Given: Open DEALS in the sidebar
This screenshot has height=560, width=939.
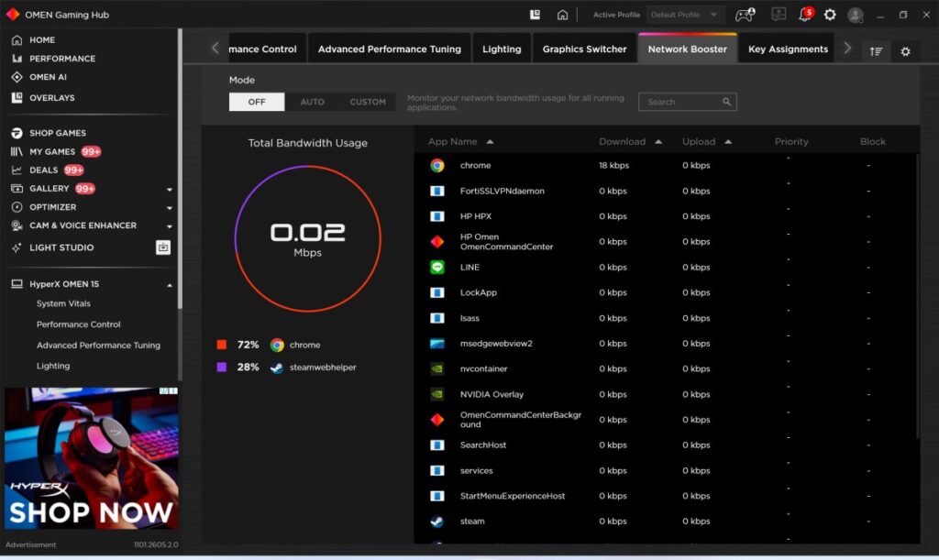Looking at the screenshot, I should [44, 170].
